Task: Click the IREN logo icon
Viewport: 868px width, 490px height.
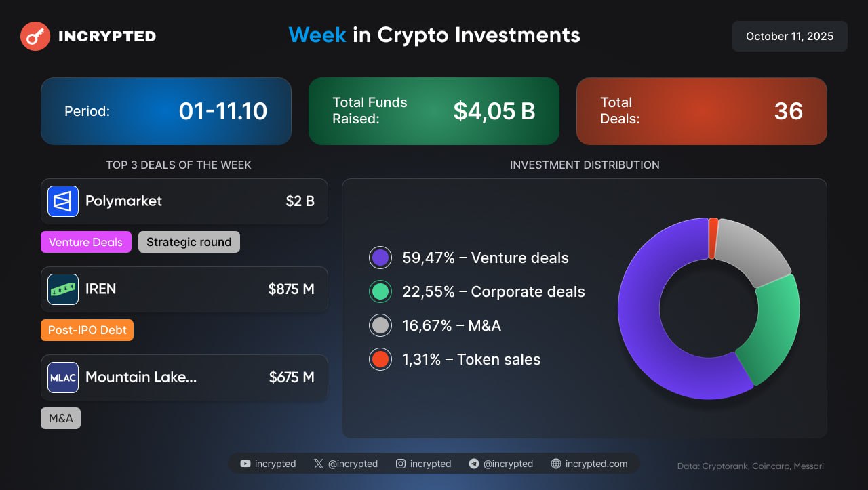Action: (63, 289)
